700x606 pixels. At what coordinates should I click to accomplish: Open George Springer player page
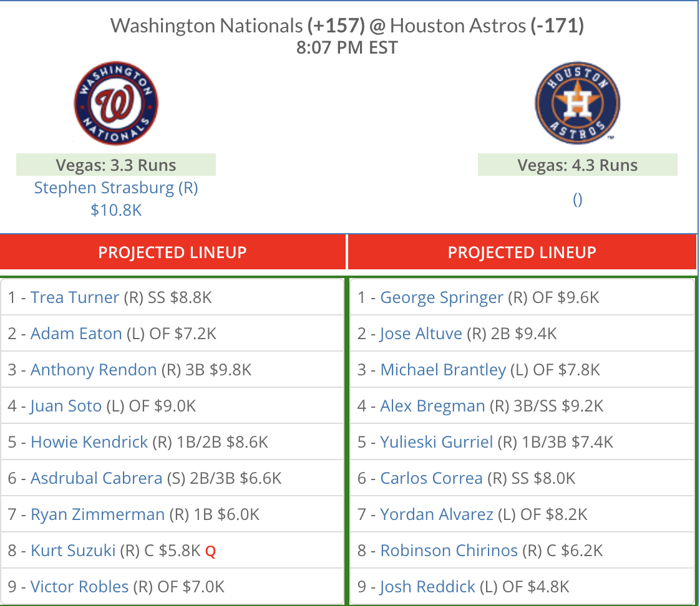(442, 297)
